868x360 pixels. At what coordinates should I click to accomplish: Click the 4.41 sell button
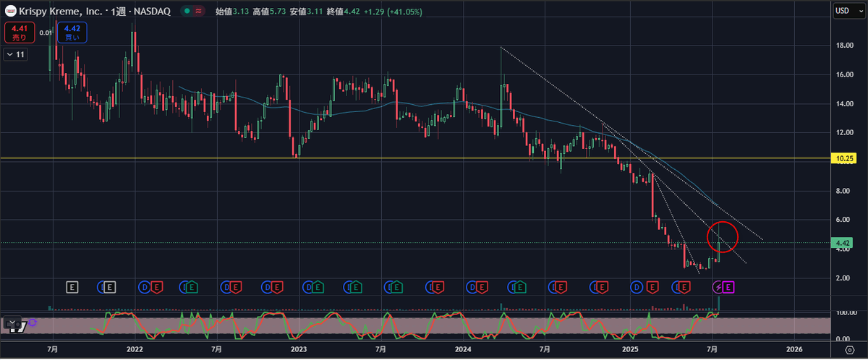click(x=19, y=33)
